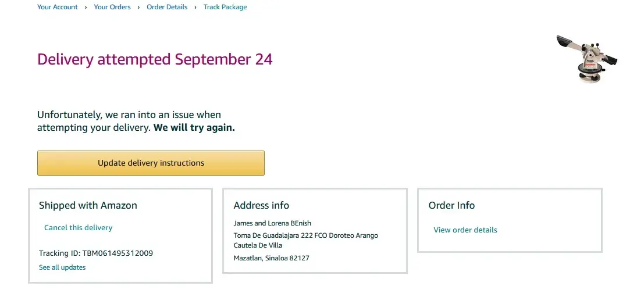Go to Your Orders breadcrumb
644x304 pixels.
112,7
